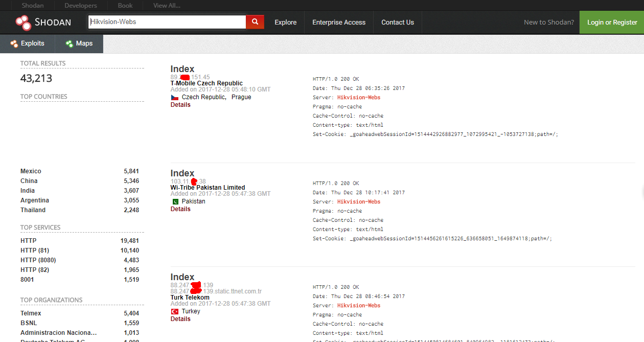Click the Pakistan flag icon
The image size is (644, 342).
(x=174, y=201)
